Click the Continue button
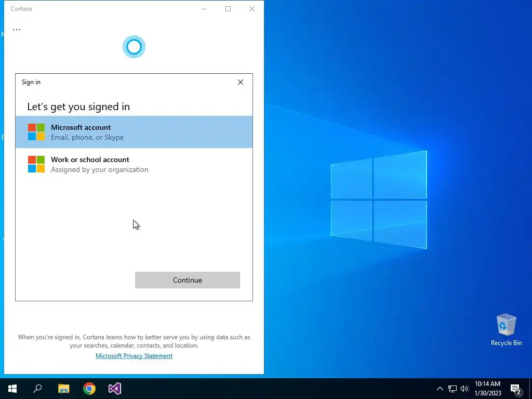This screenshot has width=532, height=399. [x=187, y=280]
